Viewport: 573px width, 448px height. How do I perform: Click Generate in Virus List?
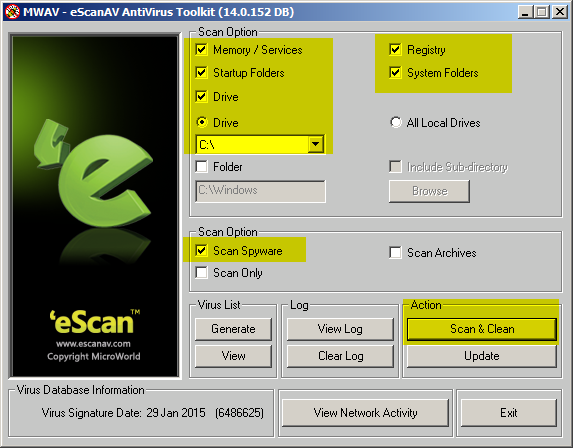click(233, 329)
